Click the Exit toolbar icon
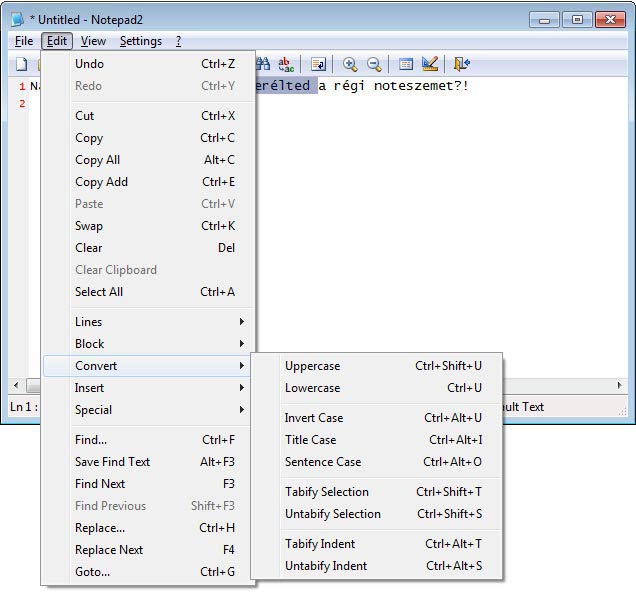Image resolution: width=636 pixels, height=592 pixels. (x=461, y=64)
